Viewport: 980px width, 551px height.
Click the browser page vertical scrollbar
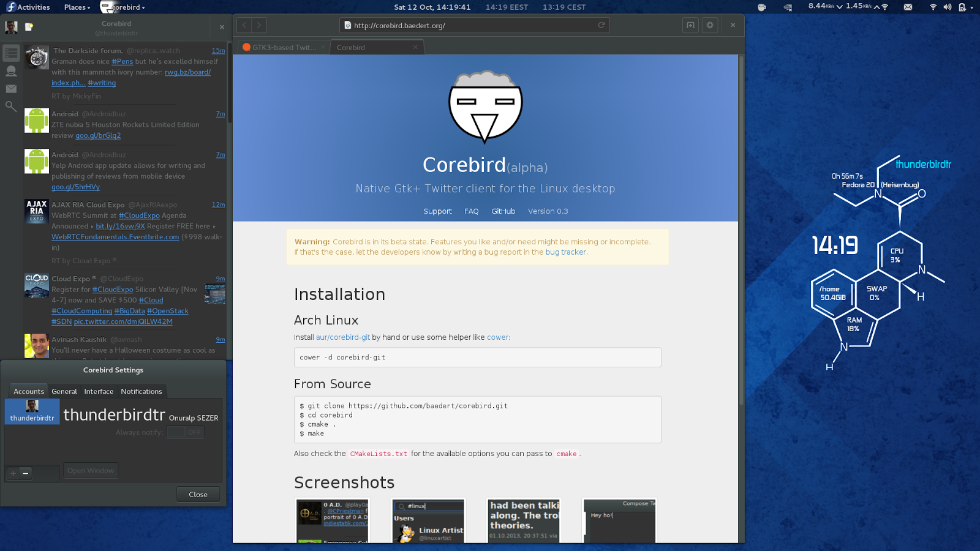pos(741,230)
